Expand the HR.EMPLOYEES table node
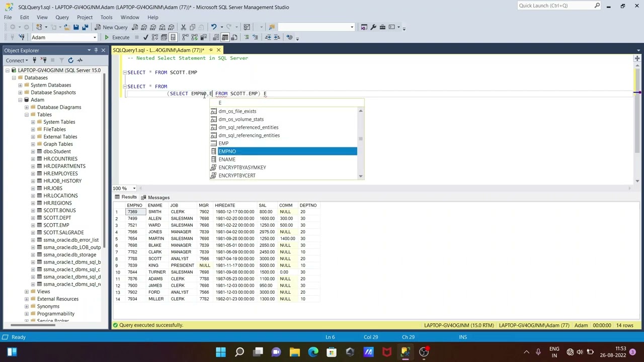Screen dimensions: 644x362 [x=33, y=173]
